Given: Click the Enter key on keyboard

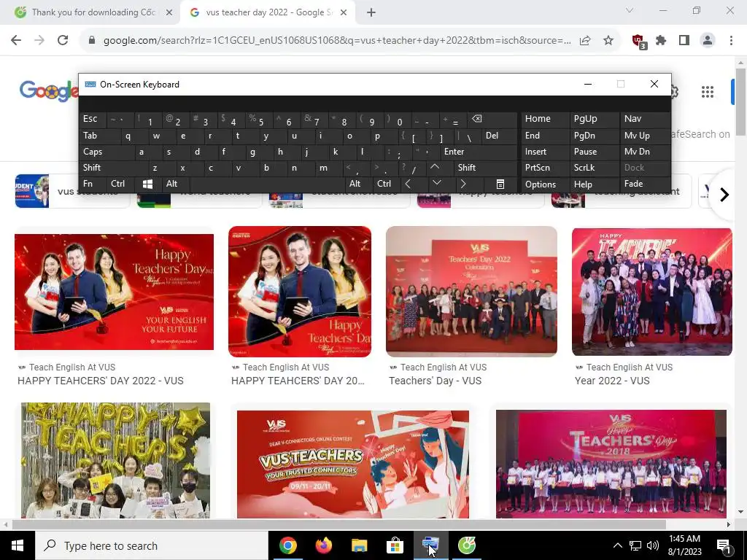Looking at the screenshot, I should point(478,152).
